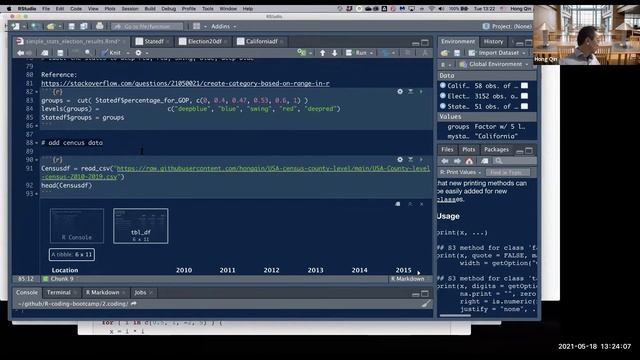
Task: Open the Chunk 9 navigation dropdown
Action: [x=61, y=279]
